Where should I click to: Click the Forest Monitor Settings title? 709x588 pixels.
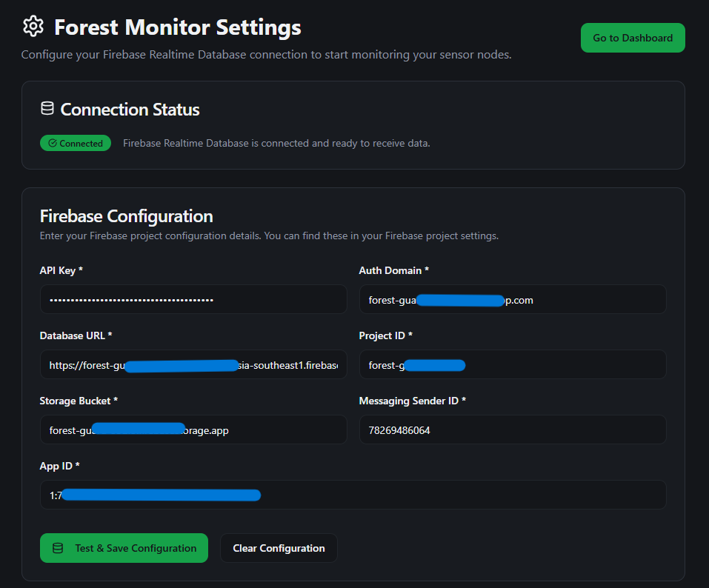coord(178,27)
